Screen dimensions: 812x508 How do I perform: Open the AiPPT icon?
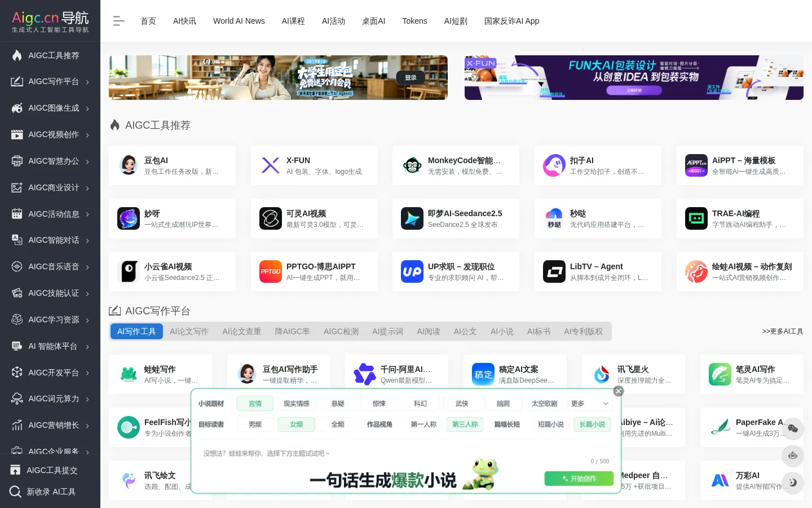[696, 165]
